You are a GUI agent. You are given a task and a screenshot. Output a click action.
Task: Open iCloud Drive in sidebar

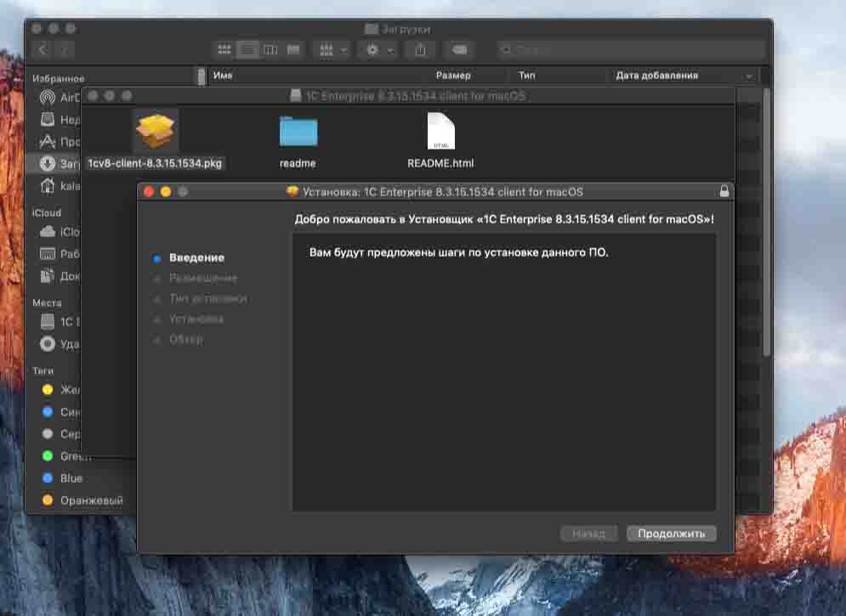coord(60,232)
